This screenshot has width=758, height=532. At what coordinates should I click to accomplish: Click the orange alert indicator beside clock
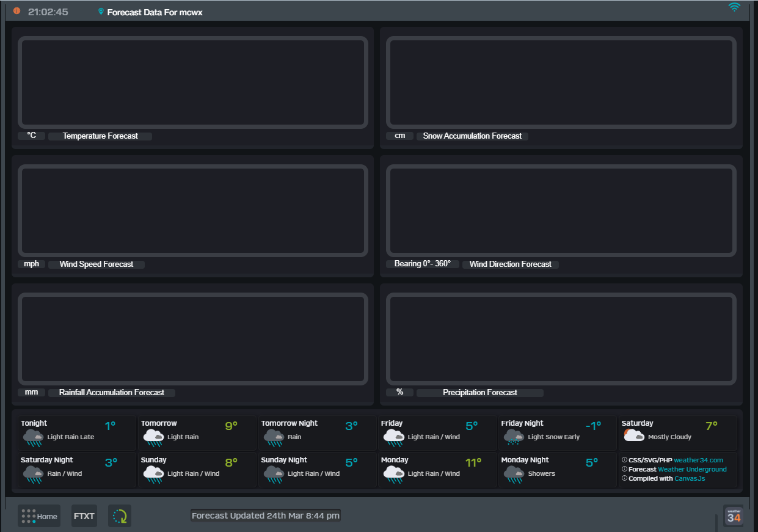click(x=16, y=11)
